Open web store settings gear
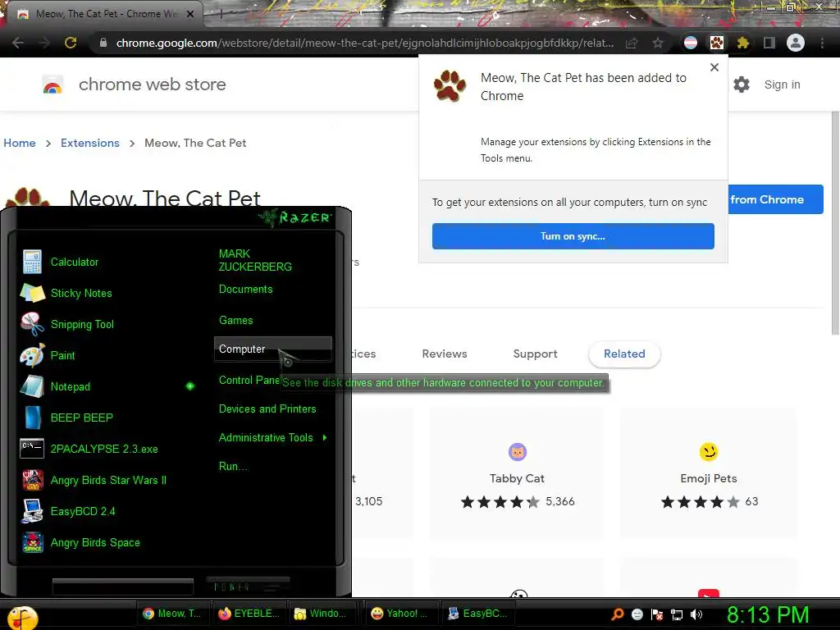Viewport: 840px width, 630px height. (742, 84)
